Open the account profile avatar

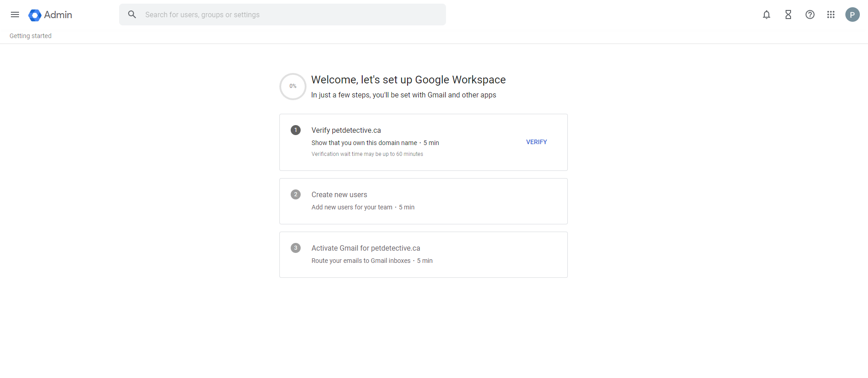pyautogui.click(x=852, y=15)
